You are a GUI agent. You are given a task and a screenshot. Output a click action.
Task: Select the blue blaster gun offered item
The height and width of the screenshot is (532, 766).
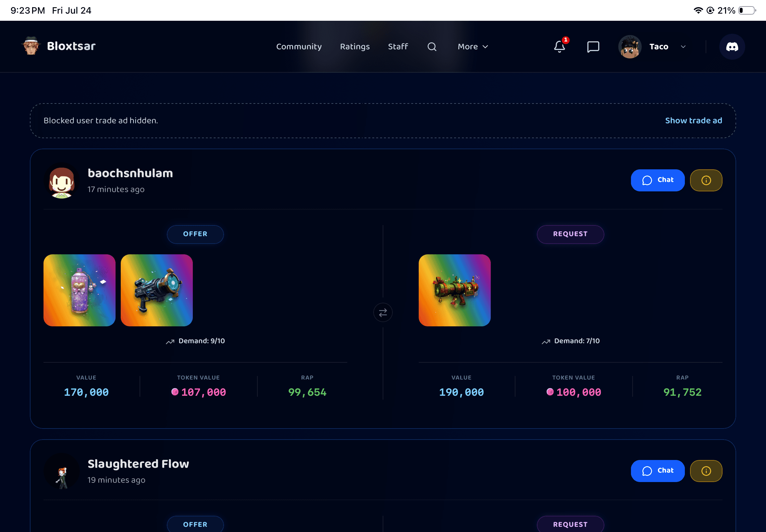coord(157,290)
